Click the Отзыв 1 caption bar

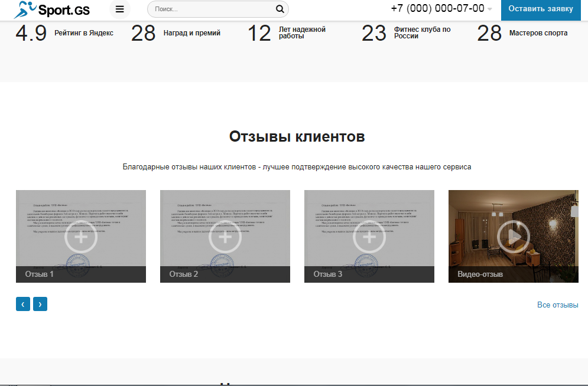[x=81, y=274]
